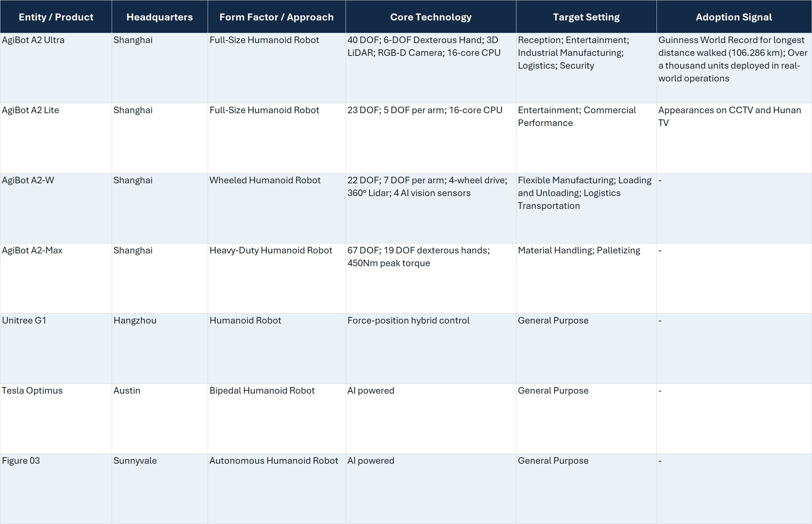Select Shanghai in AgiBot A2 Ultra row
Viewport: 812px width, 524px height.
(x=159, y=68)
